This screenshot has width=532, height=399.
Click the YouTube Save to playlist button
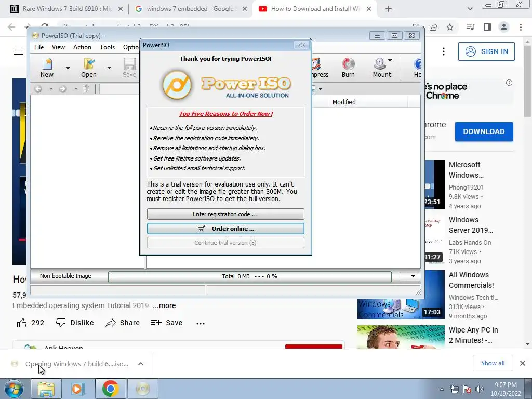tap(167, 323)
